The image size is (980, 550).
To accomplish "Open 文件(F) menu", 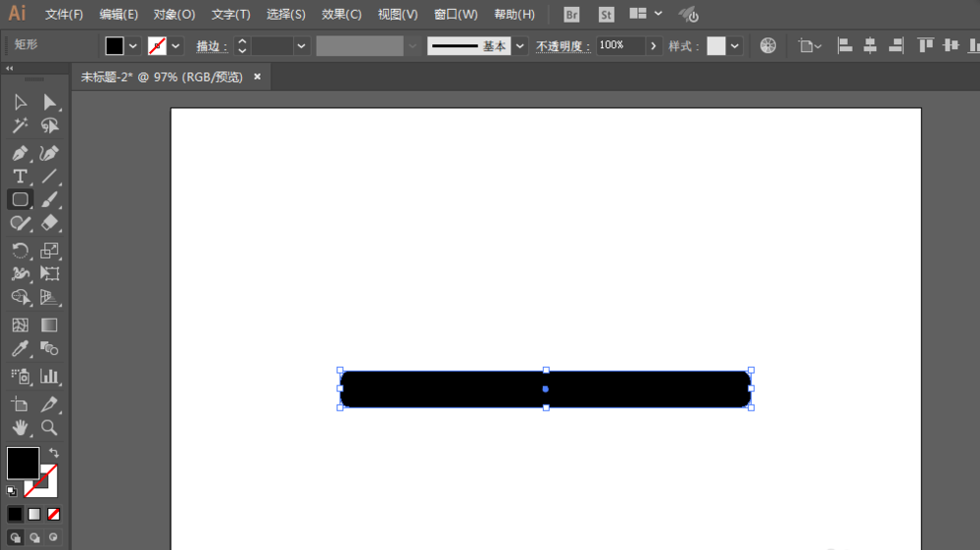I will (64, 15).
